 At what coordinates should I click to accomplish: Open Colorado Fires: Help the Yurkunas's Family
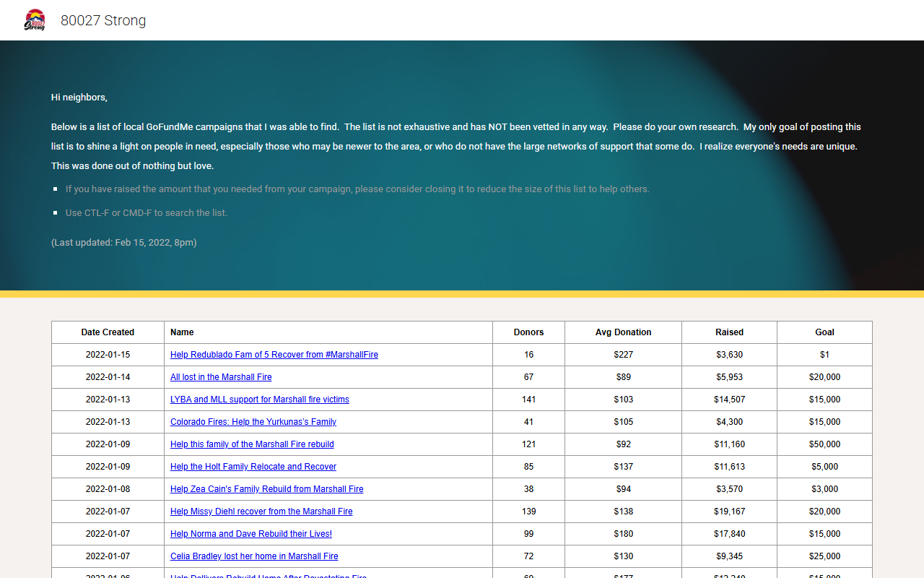pyautogui.click(x=253, y=422)
